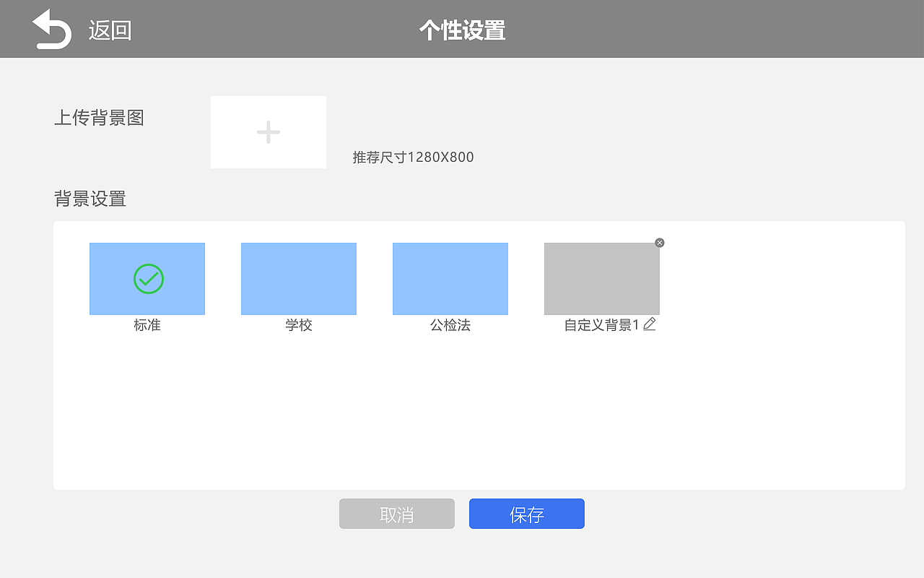Click the plus icon to upload background
This screenshot has height=578, width=924.
click(x=268, y=132)
